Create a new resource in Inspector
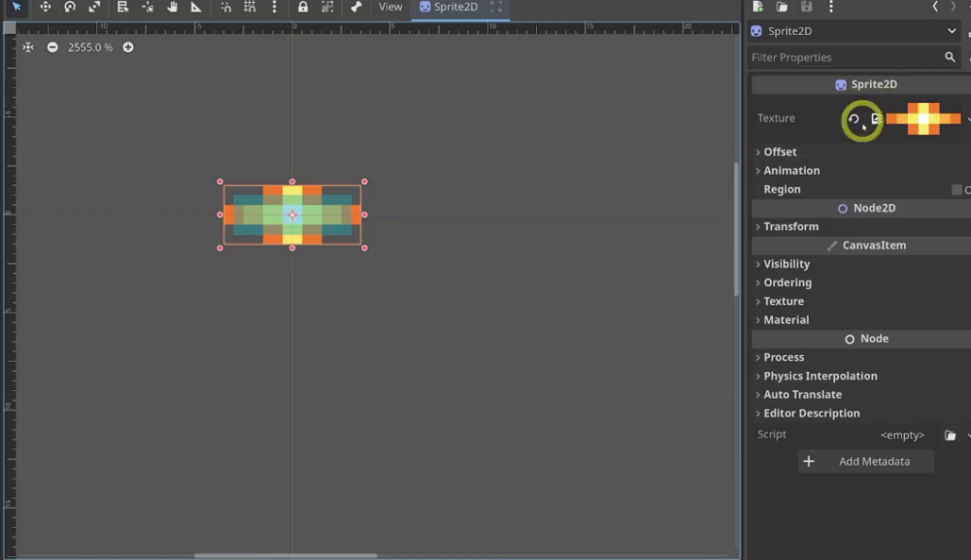971x560 pixels. tap(758, 7)
